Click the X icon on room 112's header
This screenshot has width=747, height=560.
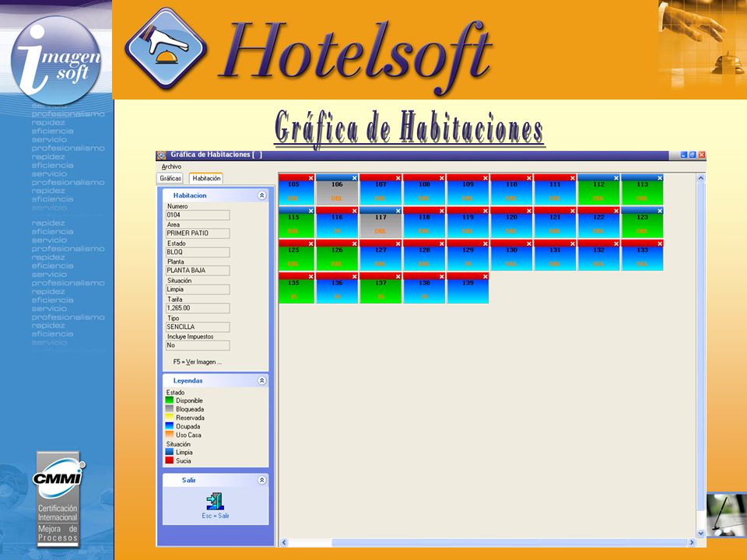616,178
